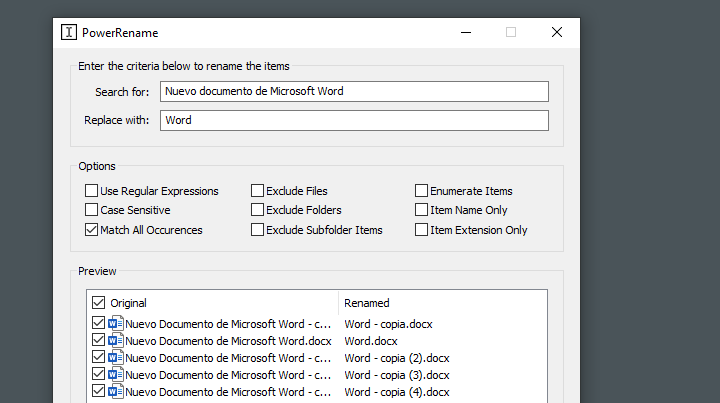This screenshot has height=403, width=720.
Task: Click Word icon of the Word.docx row
Action: pyautogui.click(x=115, y=341)
